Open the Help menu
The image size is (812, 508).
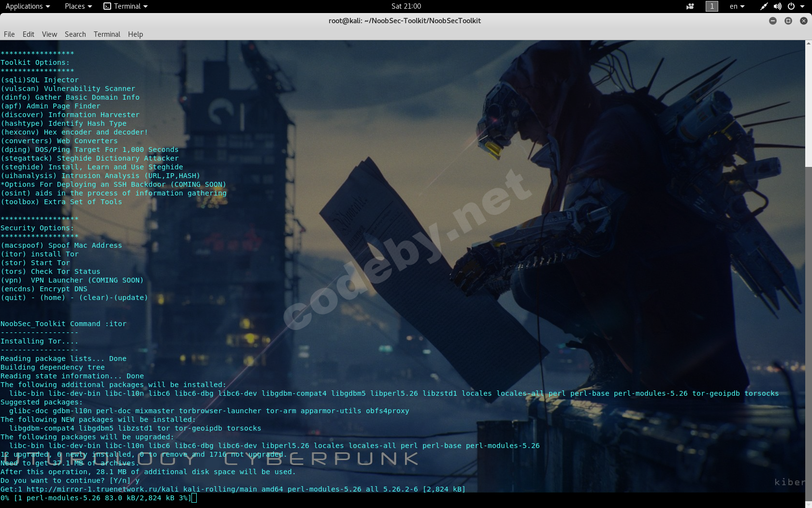click(x=135, y=34)
